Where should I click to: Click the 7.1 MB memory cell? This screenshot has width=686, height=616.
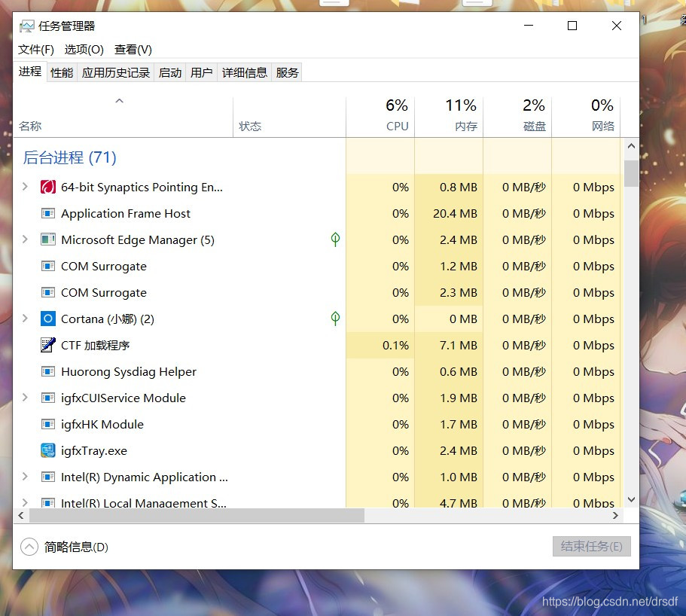tap(449, 345)
